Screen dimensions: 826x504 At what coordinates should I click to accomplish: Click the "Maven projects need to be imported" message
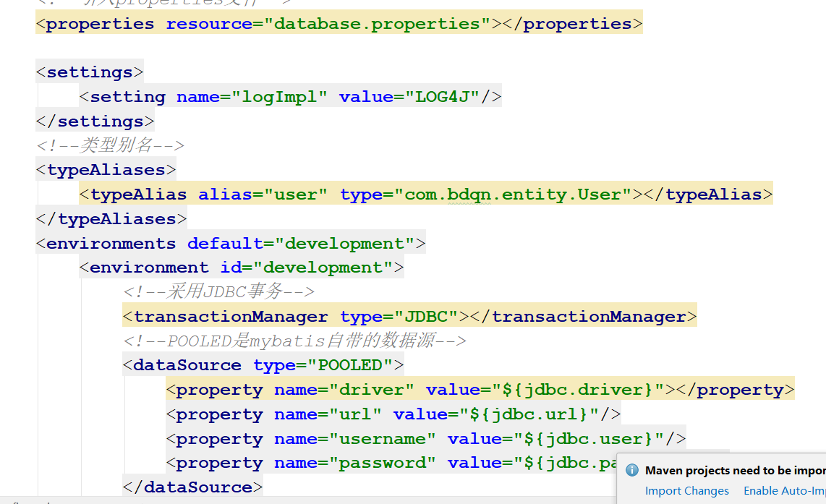736,470
